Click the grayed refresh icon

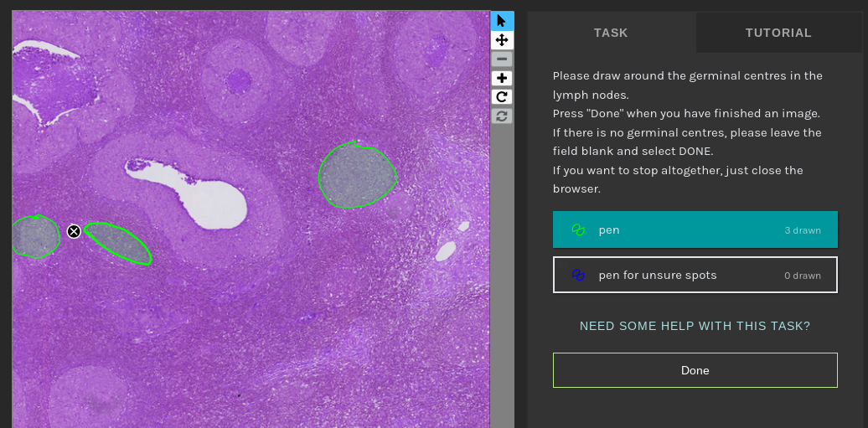[x=502, y=116]
